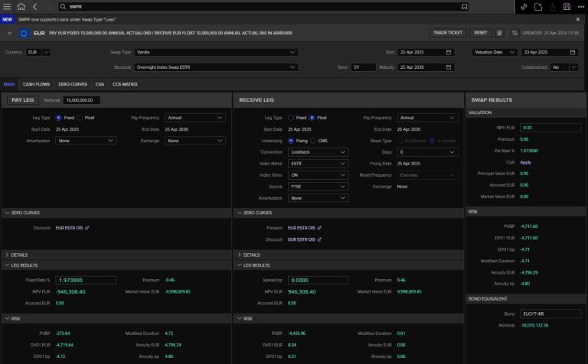Click the document icon beside RESET

tap(499, 33)
